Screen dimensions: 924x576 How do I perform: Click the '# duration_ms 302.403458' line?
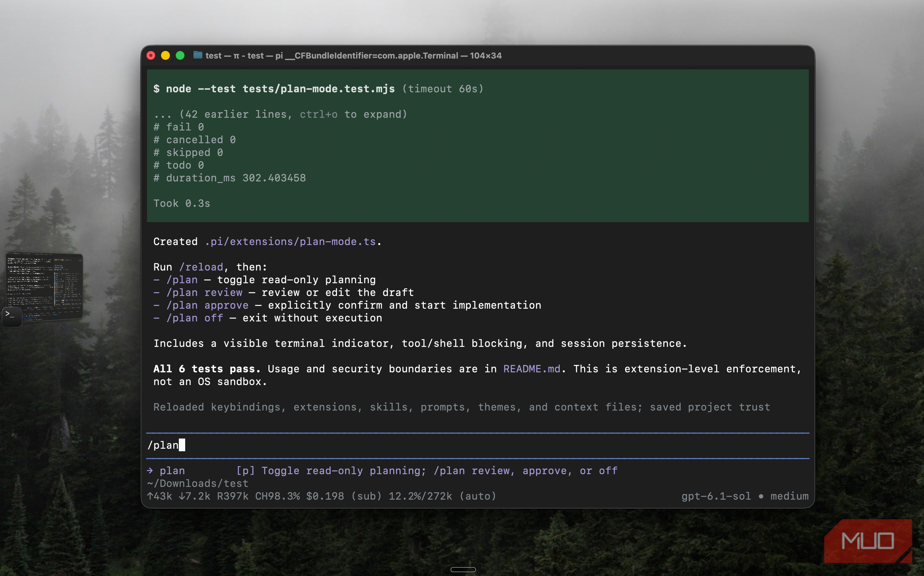(x=230, y=178)
